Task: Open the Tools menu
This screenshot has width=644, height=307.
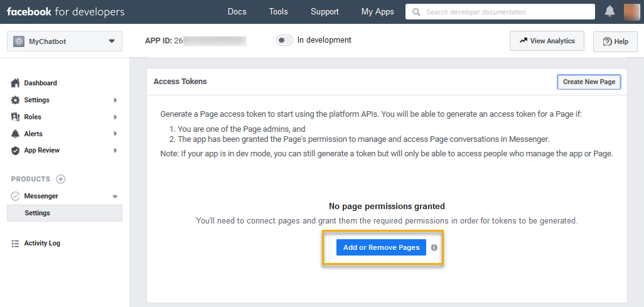Action: coord(279,11)
